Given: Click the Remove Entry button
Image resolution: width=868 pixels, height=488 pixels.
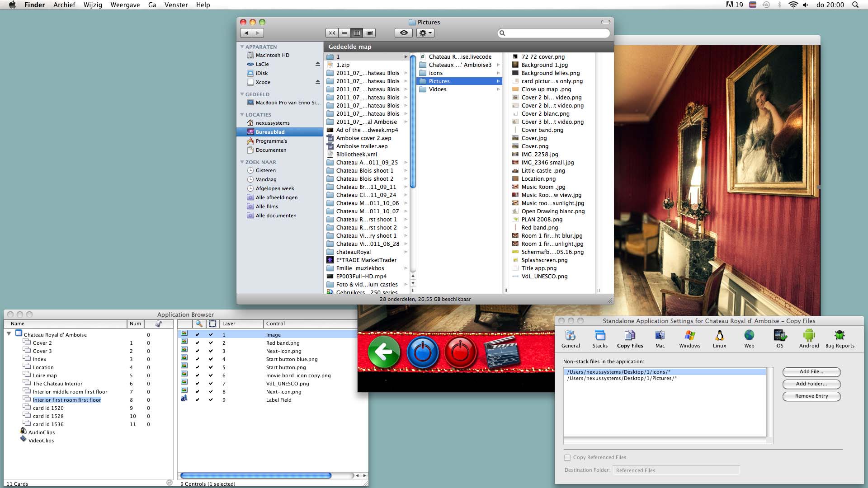Looking at the screenshot, I should (x=811, y=396).
